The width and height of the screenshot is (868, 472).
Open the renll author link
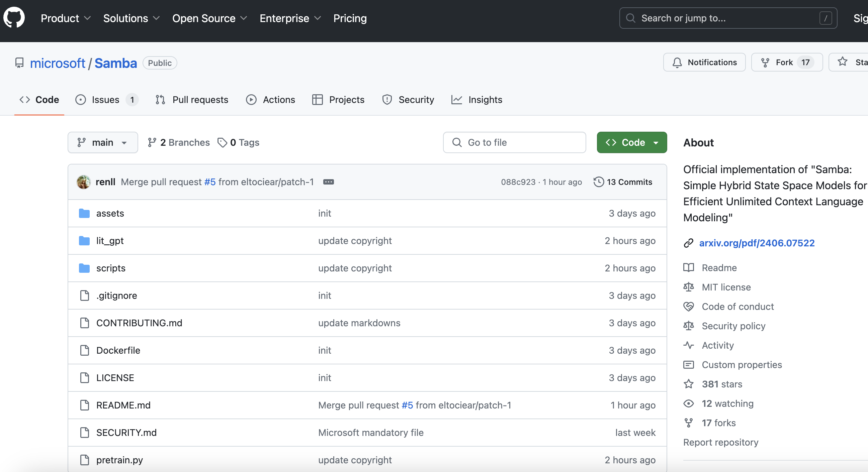(x=105, y=182)
